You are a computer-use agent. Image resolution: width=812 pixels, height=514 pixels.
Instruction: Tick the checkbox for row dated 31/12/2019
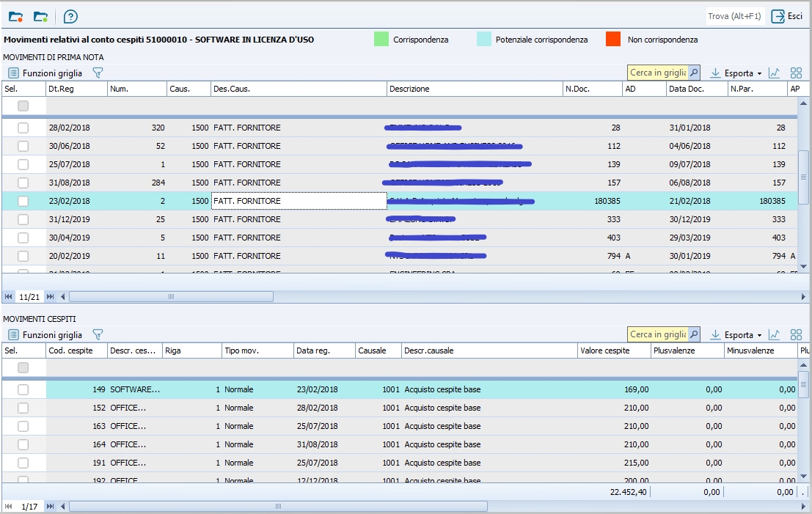coord(23,219)
